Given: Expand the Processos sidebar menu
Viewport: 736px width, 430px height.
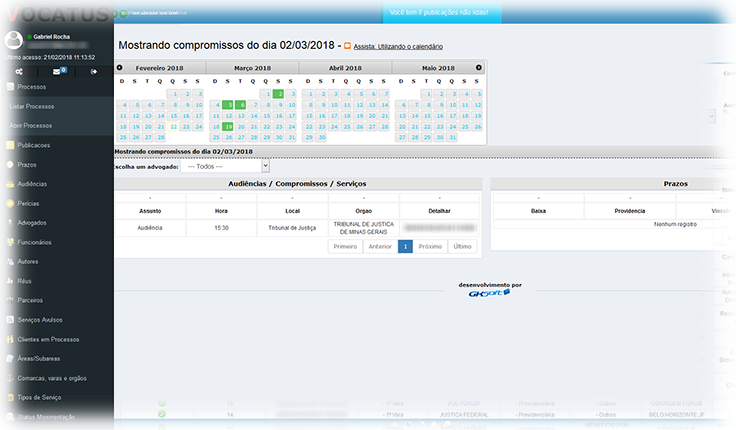Looking at the screenshot, I should (32, 88).
